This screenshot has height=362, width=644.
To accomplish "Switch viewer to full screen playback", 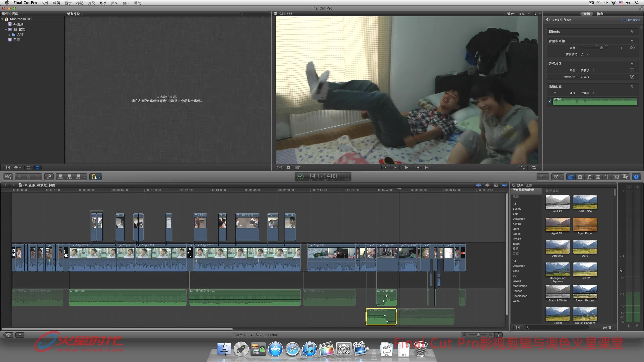I will tap(522, 167).
